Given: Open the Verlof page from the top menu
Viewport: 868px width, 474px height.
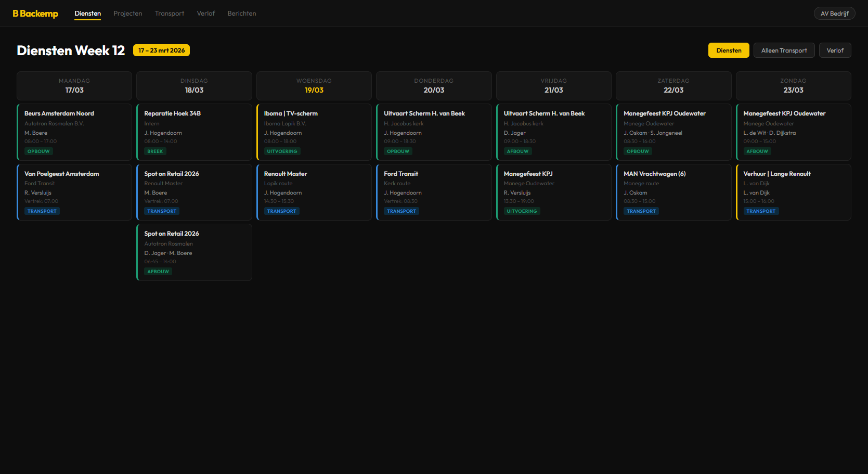Looking at the screenshot, I should (206, 13).
